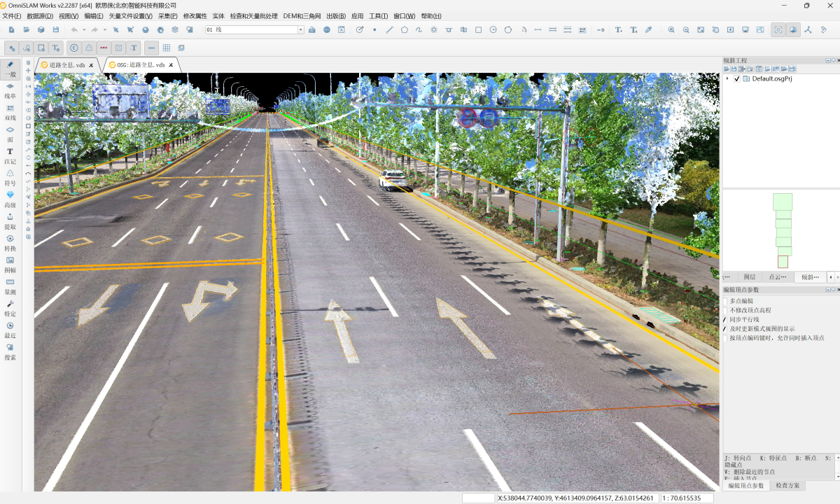The width and height of the screenshot is (840, 504).
Task: Click the red outlined tile in overview map
Action: click(783, 262)
